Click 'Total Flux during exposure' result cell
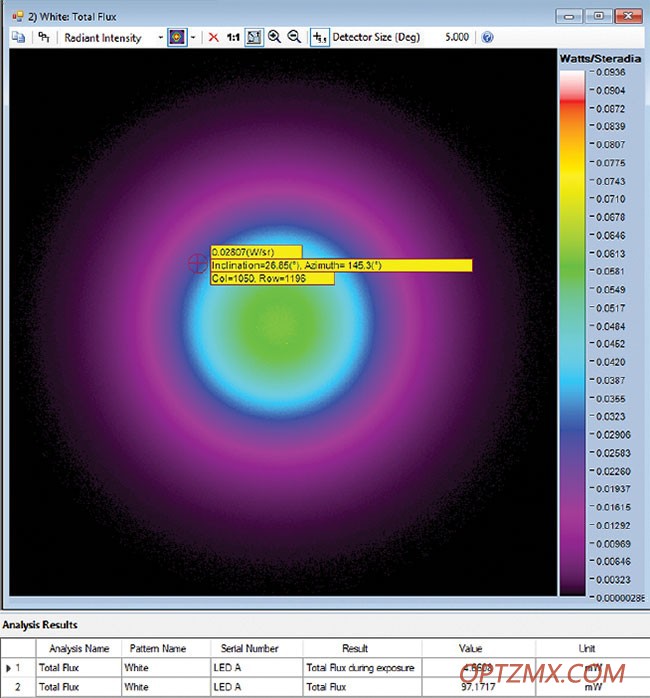Viewport: 650px width, 698px height. [x=362, y=668]
